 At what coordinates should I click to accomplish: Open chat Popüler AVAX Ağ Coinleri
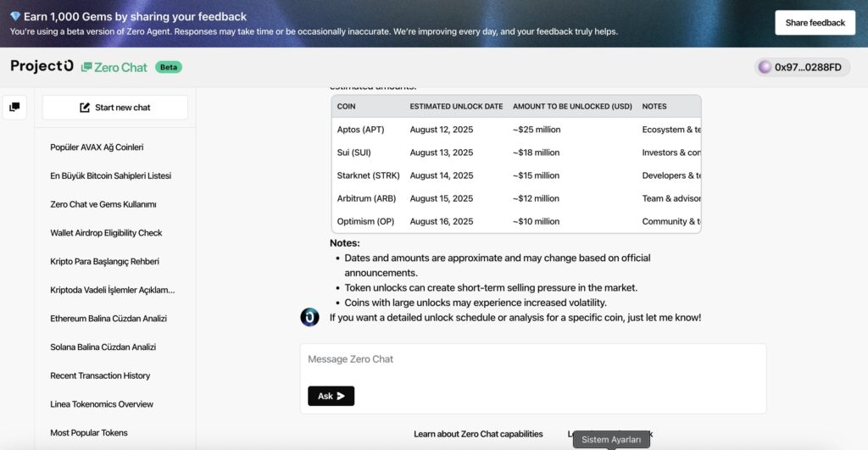[97, 147]
